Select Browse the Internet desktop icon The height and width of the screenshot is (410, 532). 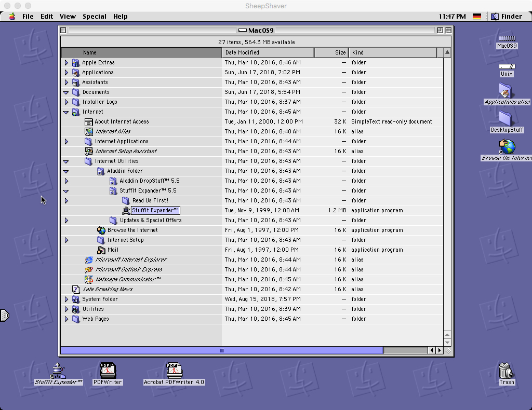pyautogui.click(x=507, y=147)
